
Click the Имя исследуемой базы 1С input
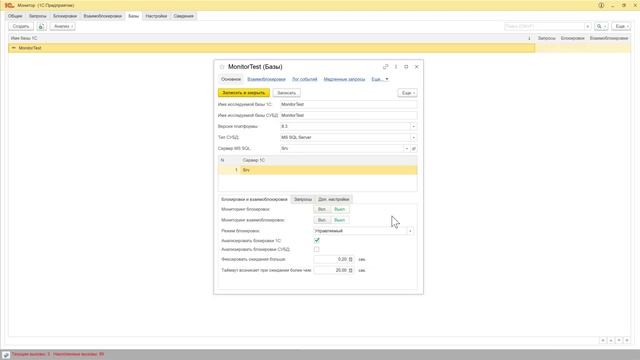pos(349,104)
